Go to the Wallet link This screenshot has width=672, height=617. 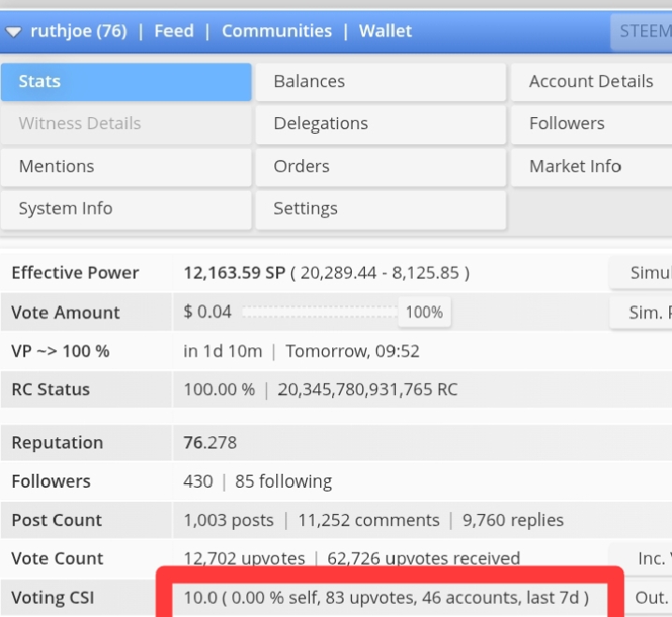point(386,31)
